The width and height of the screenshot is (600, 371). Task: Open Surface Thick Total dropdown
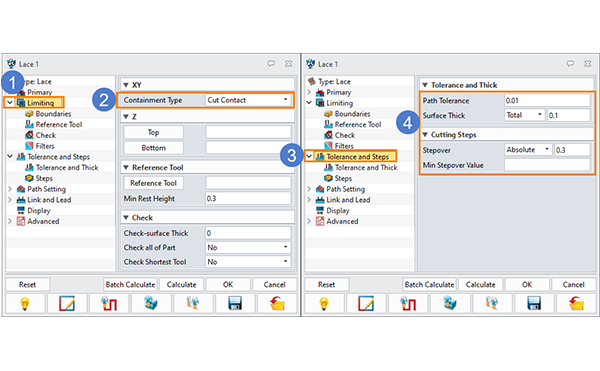pyautogui.click(x=525, y=115)
